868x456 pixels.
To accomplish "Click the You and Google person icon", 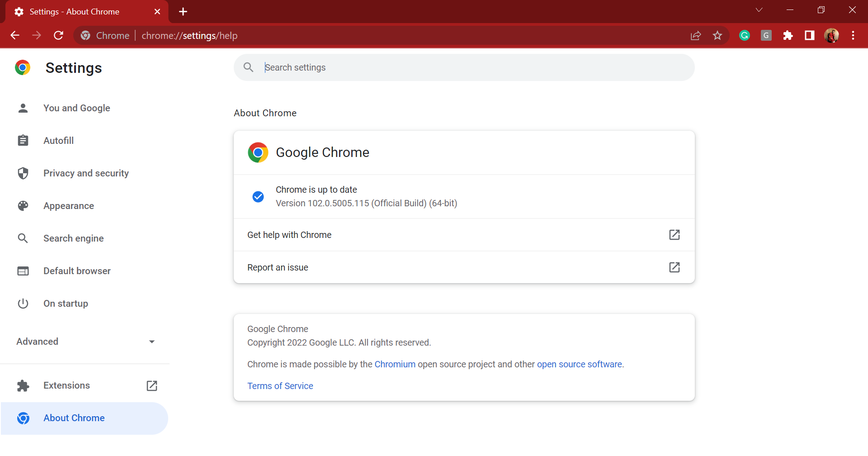I will (23, 108).
